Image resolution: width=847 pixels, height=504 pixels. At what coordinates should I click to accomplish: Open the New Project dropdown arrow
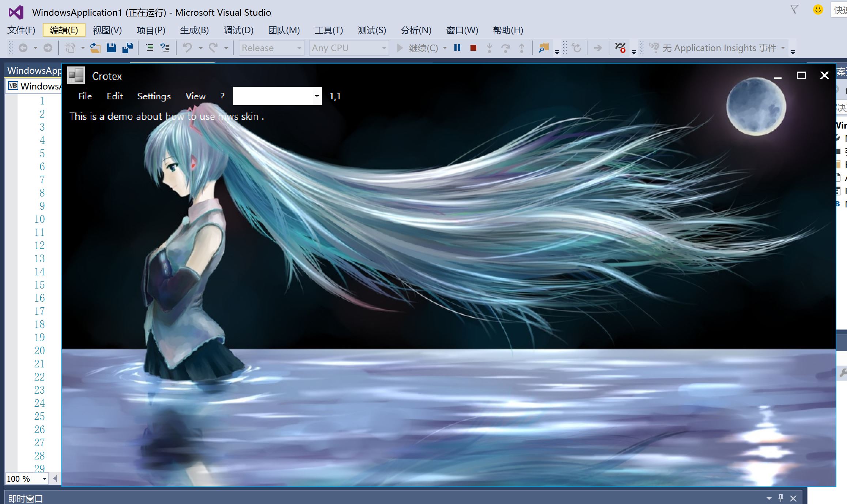(83, 48)
